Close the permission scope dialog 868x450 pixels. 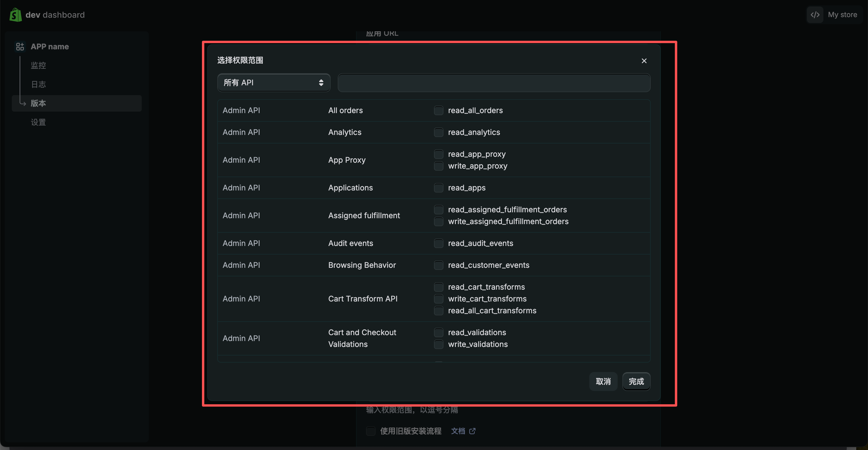click(644, 61)
